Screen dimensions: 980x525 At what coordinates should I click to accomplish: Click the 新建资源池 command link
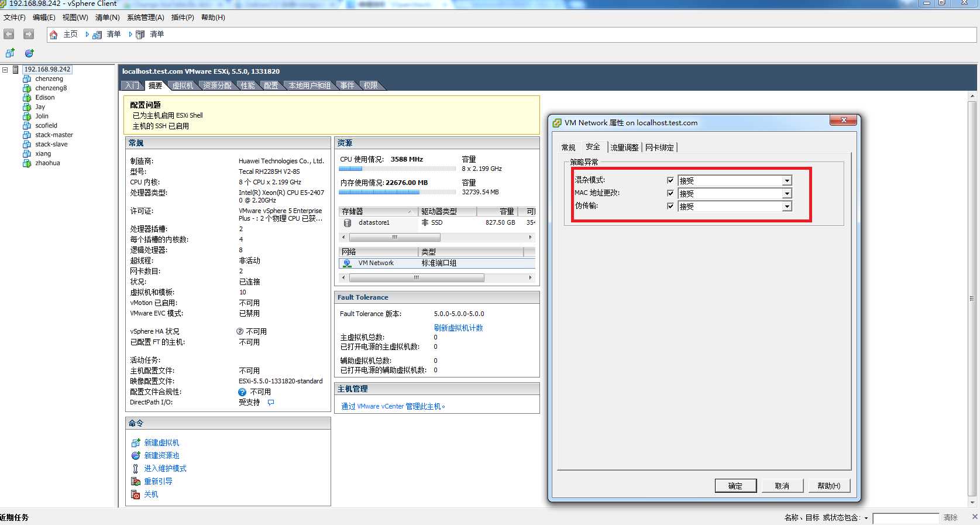point(162,456)
